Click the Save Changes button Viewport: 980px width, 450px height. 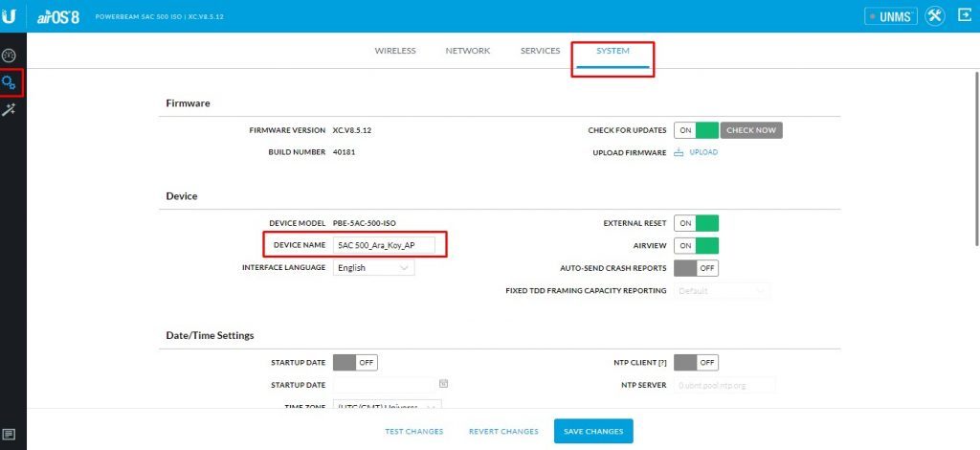click(x=593, y=432)
